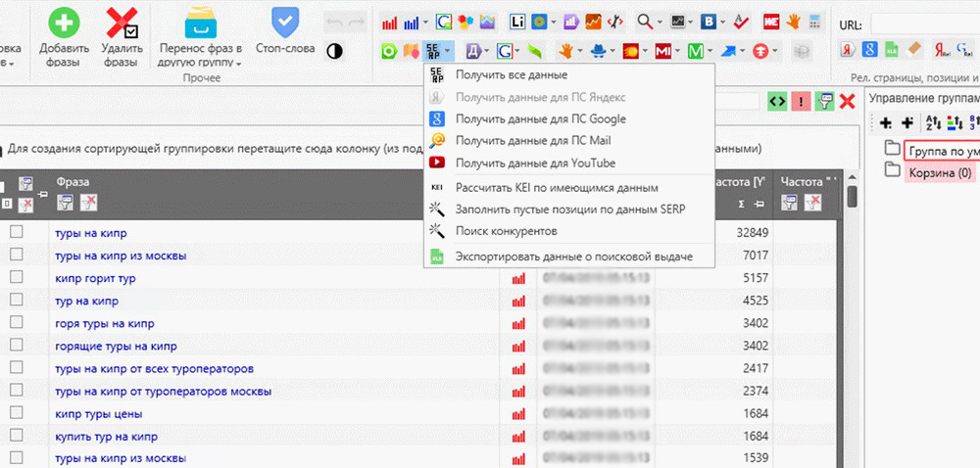Click the Удалить фразы red cross icon

pyautogui.click(x=122, y=22)
